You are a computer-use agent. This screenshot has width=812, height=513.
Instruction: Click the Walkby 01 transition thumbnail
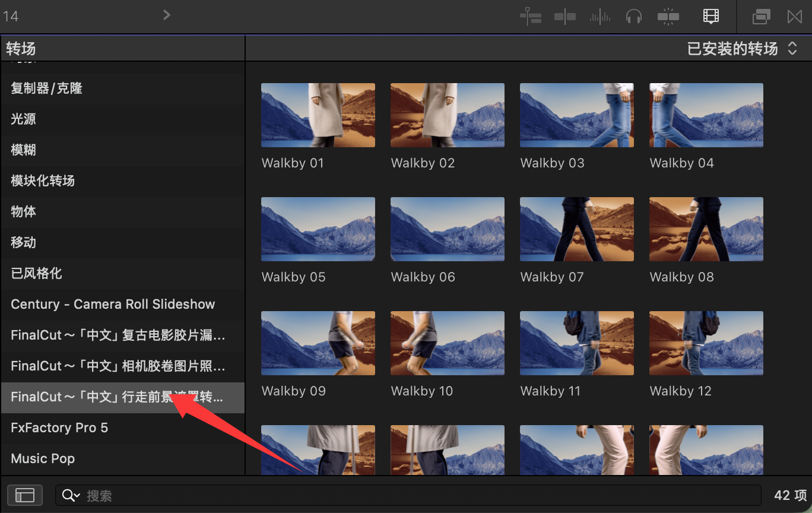click(318, 115)
